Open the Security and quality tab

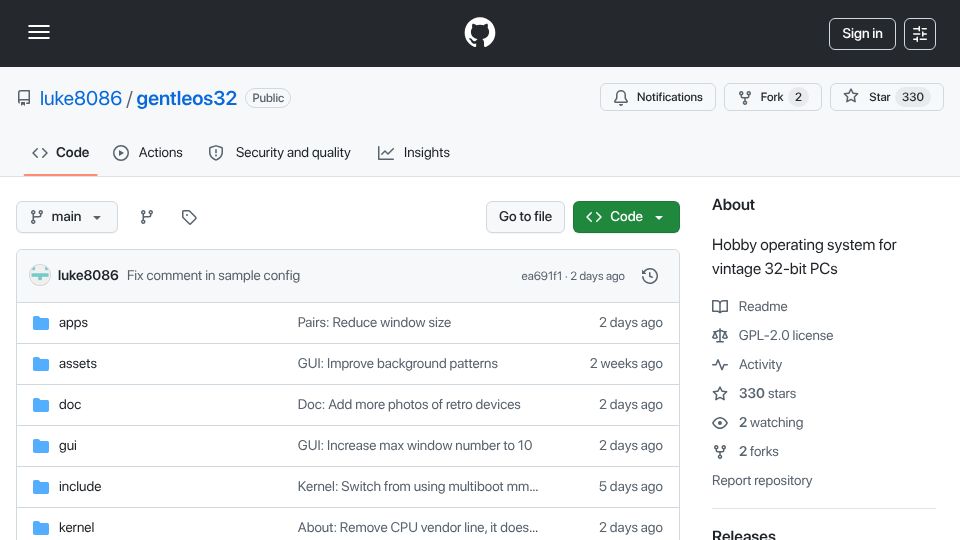click(x=280, y=152)
